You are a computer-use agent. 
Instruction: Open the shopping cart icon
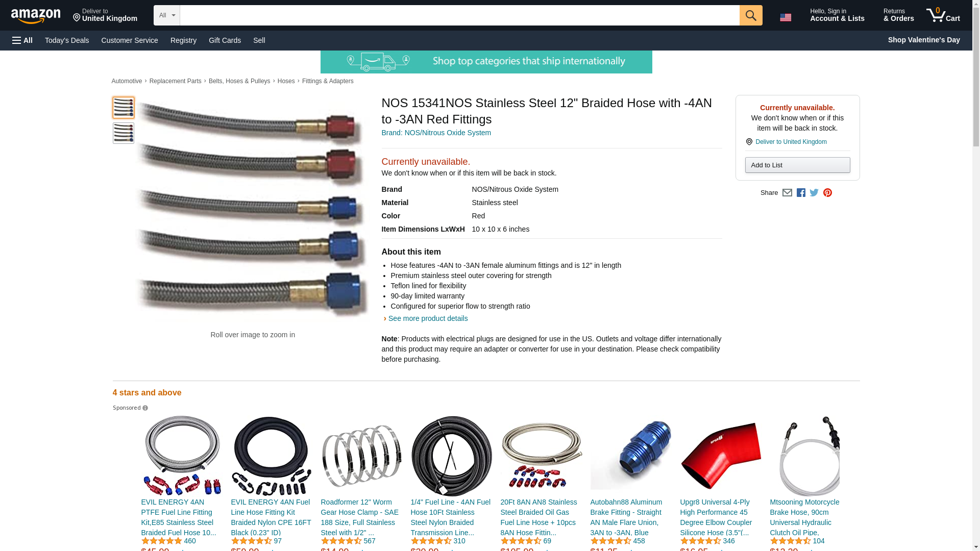[x=943, y=15]
